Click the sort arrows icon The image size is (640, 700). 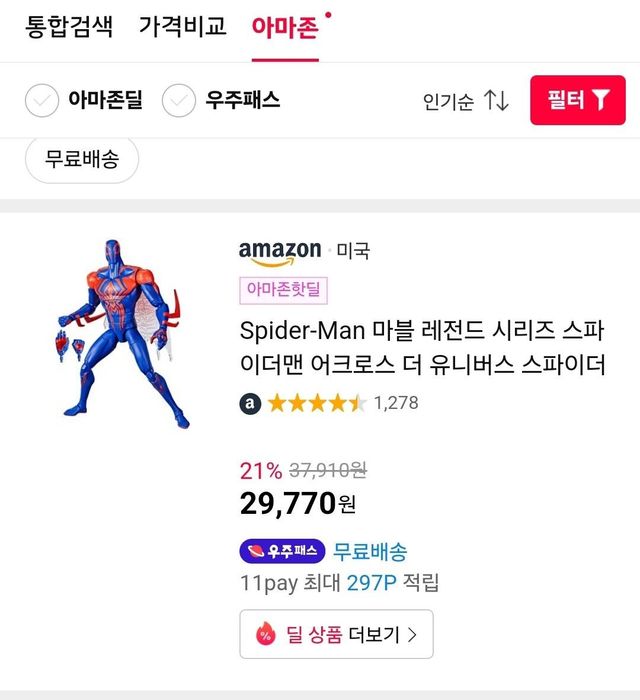(496, 100)
